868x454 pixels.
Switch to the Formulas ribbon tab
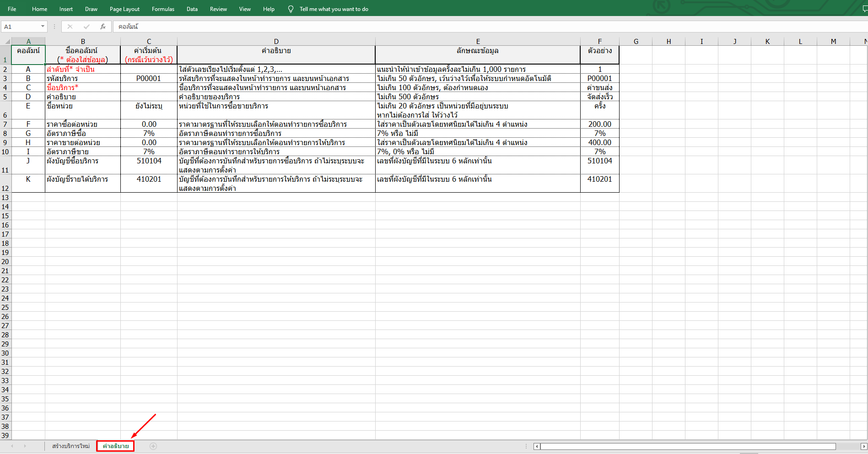(163, 8)
